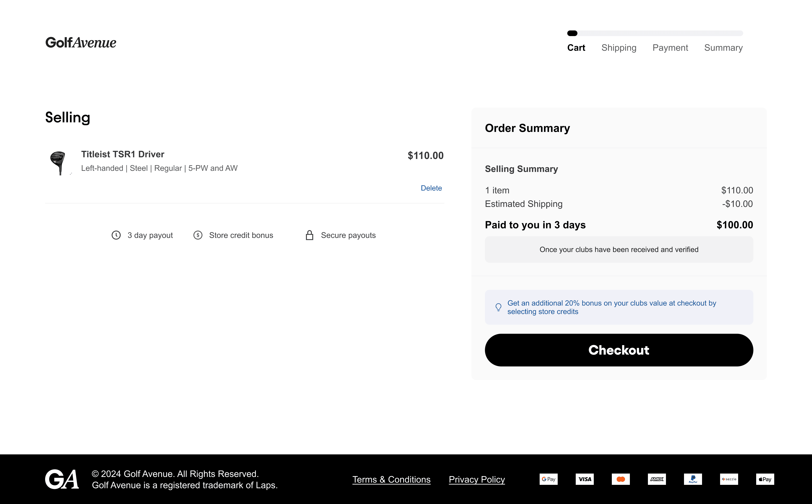Screen dimensions: 812x504
Task: Click the Visa card icon
Action: (x=585, y=479)
